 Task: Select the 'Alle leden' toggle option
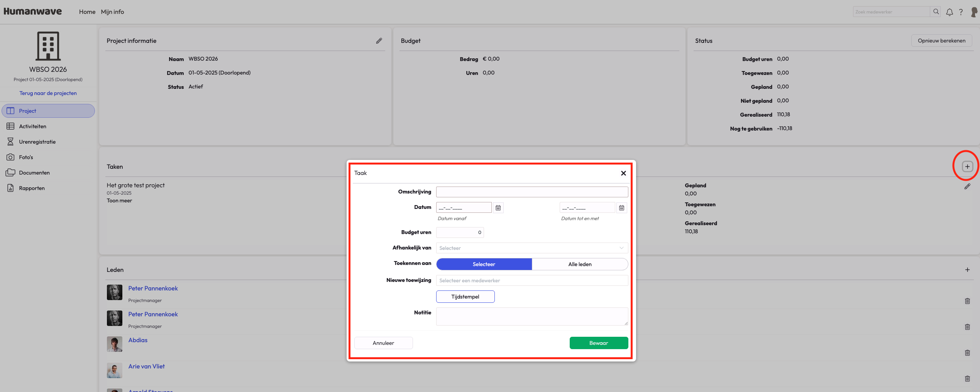579,264
